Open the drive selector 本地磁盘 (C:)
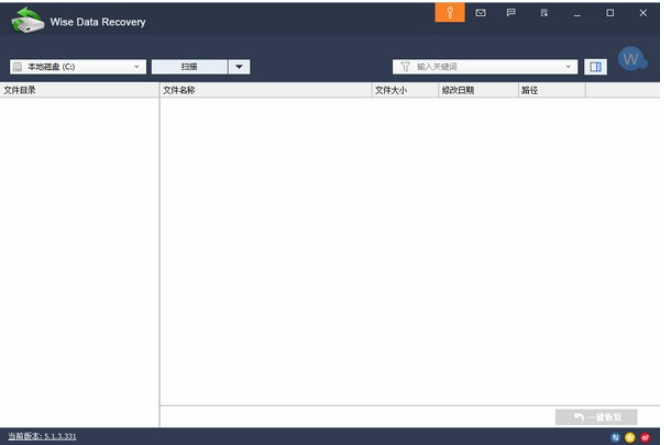The height and width of the screenshot is (445, 664). pyautogui.click(x=78, y=66)
